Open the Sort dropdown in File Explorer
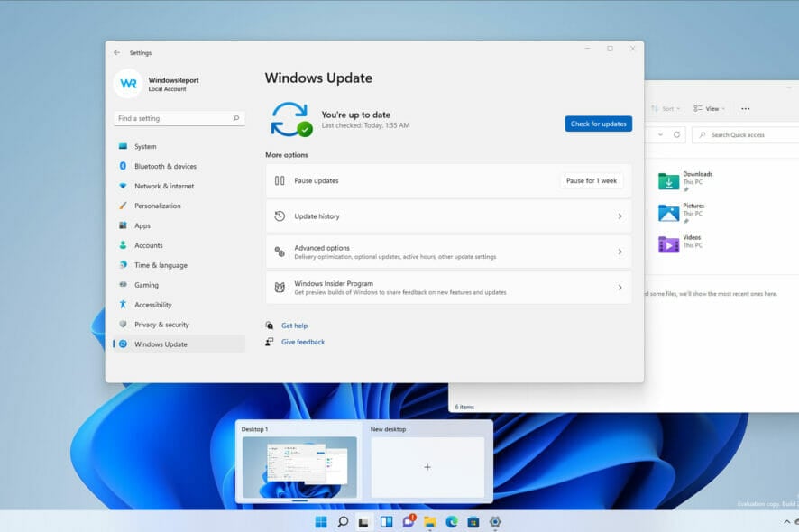 (x=667, y=108)
